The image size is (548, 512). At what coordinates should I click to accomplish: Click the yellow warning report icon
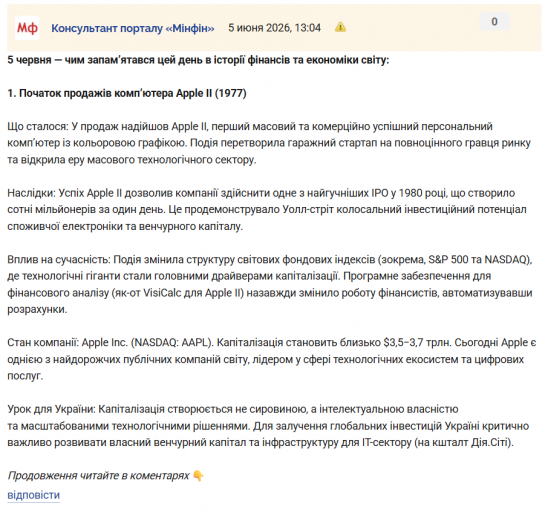[340, 27]
